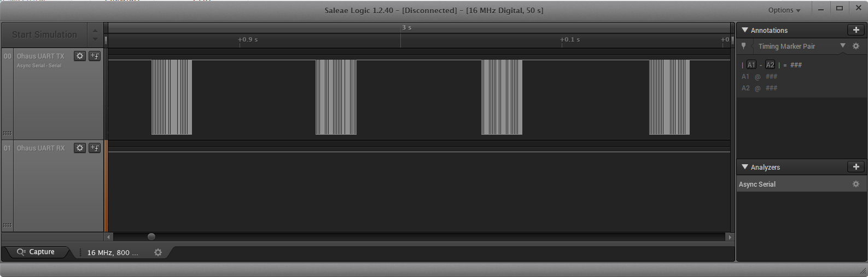Place the A1 timing marker
The width and height of the screenshot is (868, 277).
(x=751, y=65)
